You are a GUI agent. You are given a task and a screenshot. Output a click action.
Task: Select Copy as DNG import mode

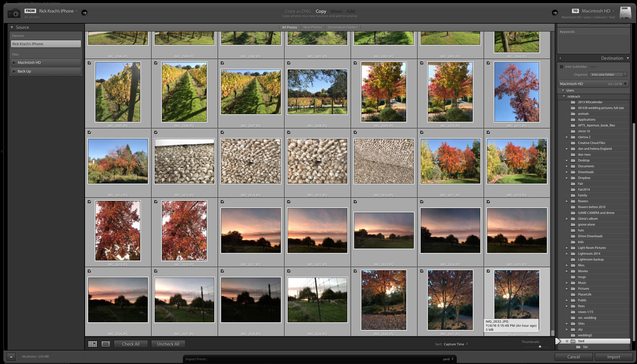[298, 11]
